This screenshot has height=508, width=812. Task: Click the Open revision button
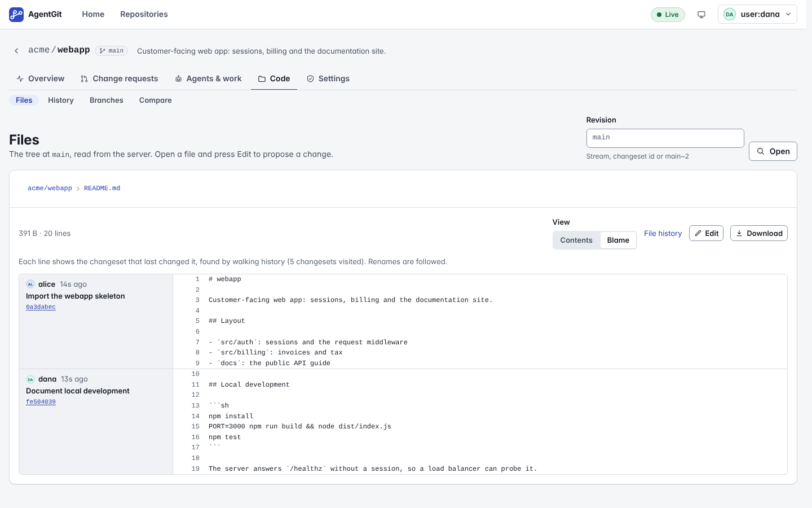pyautogui.click(x=773, y=151)
